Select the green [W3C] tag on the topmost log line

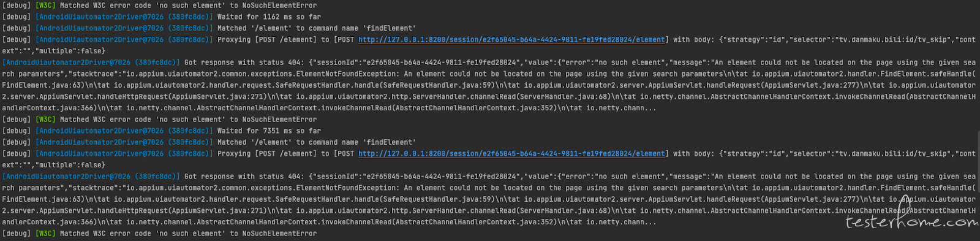coord(45,6)
